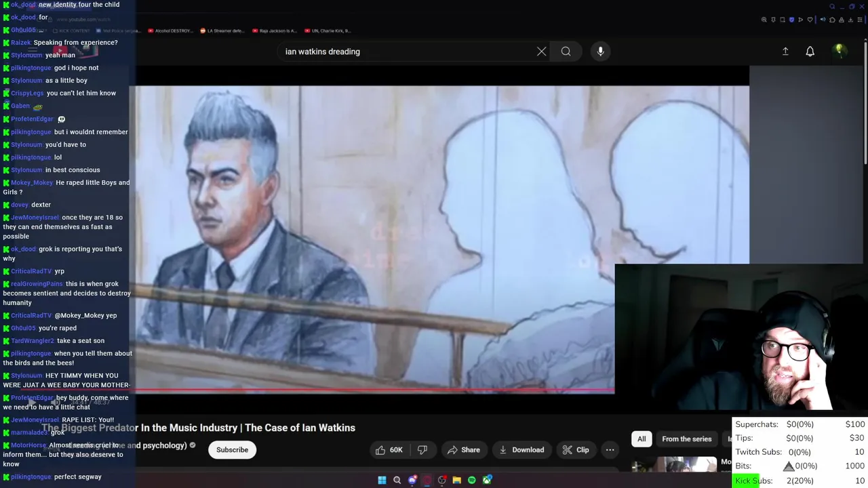This screenshot has width=868, height=488.
Task: Click inside the ian watkins dreading search field
Action: pos(407,52)
